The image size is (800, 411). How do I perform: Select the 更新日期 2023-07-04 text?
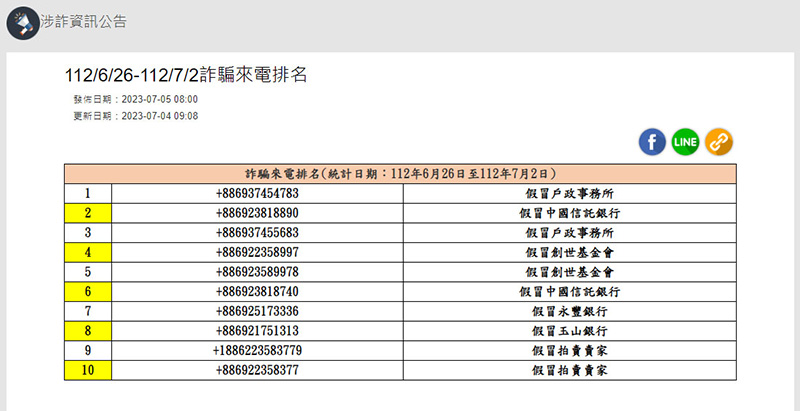[135, 116]
